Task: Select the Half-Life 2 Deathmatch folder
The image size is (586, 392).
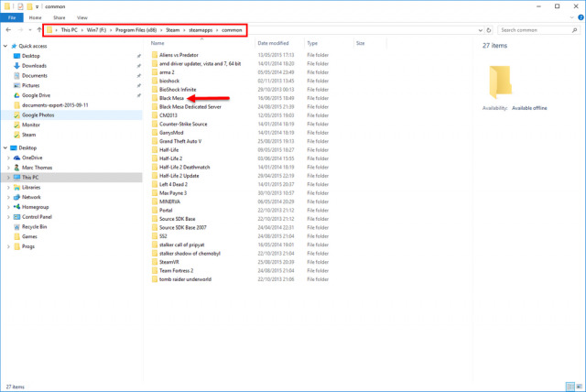Action: point(185,168)
